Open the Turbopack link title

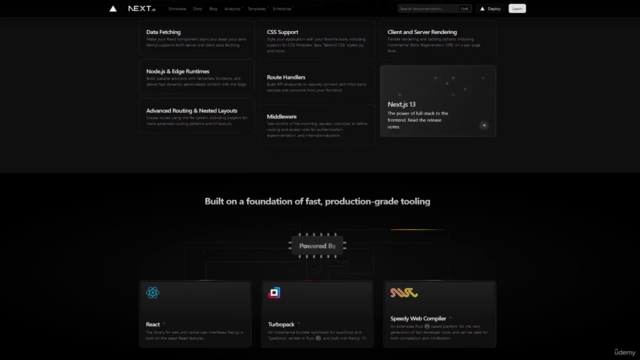point(281,324)
